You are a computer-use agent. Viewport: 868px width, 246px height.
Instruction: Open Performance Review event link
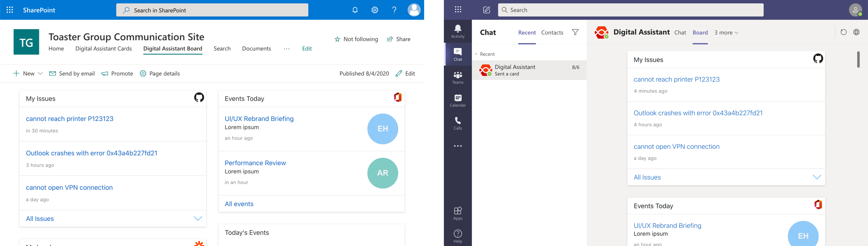point(255,163)
